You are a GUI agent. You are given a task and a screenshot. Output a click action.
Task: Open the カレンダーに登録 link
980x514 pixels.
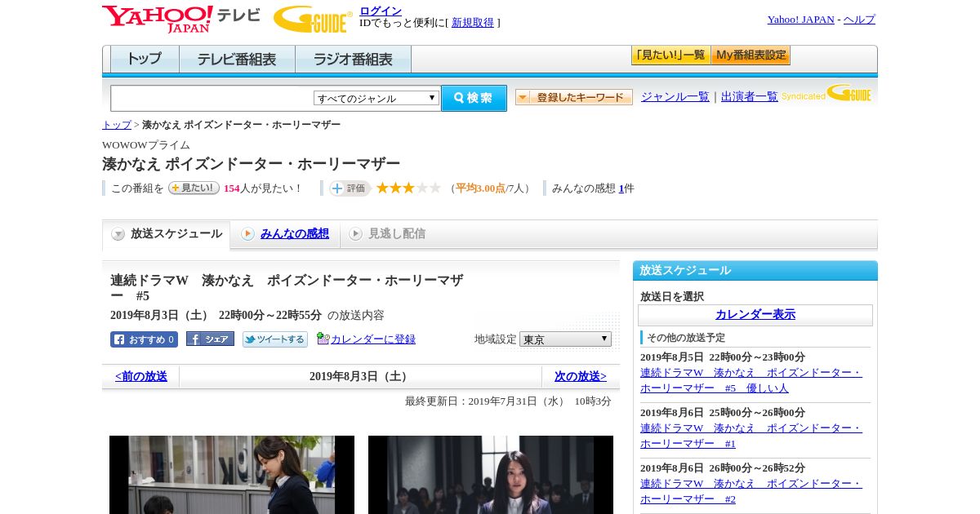coord(373,339)
